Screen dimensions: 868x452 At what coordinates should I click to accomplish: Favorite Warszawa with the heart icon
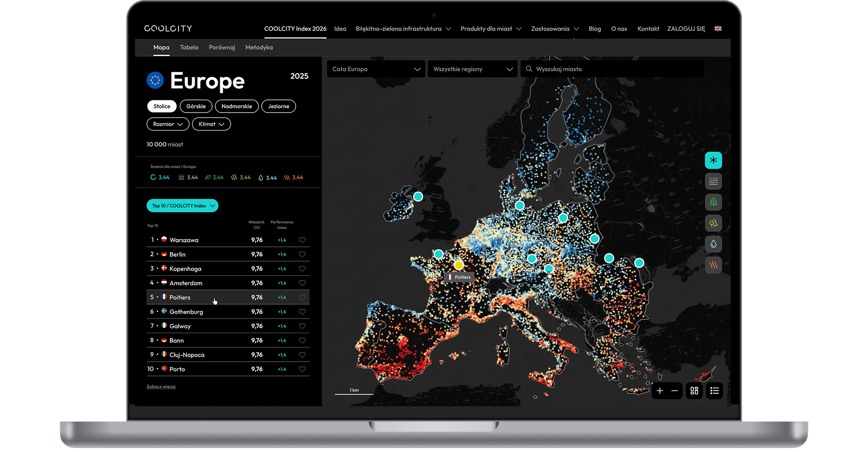302,240
